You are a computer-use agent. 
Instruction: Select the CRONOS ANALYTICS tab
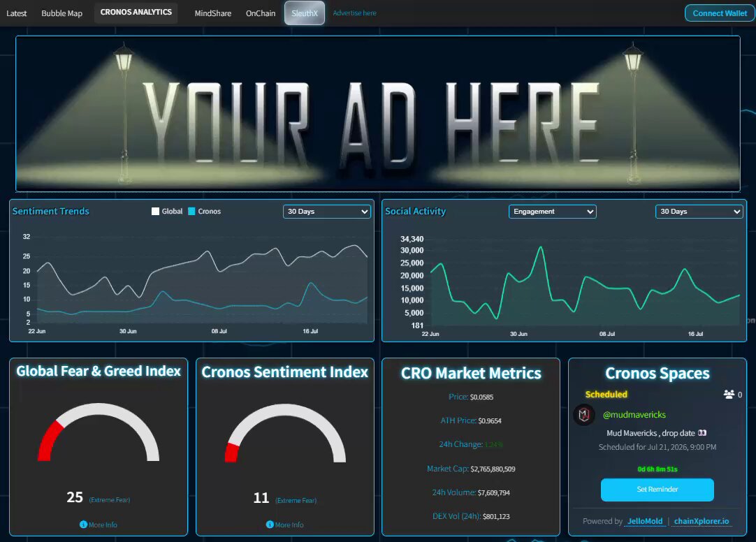(x=136, y=13)
